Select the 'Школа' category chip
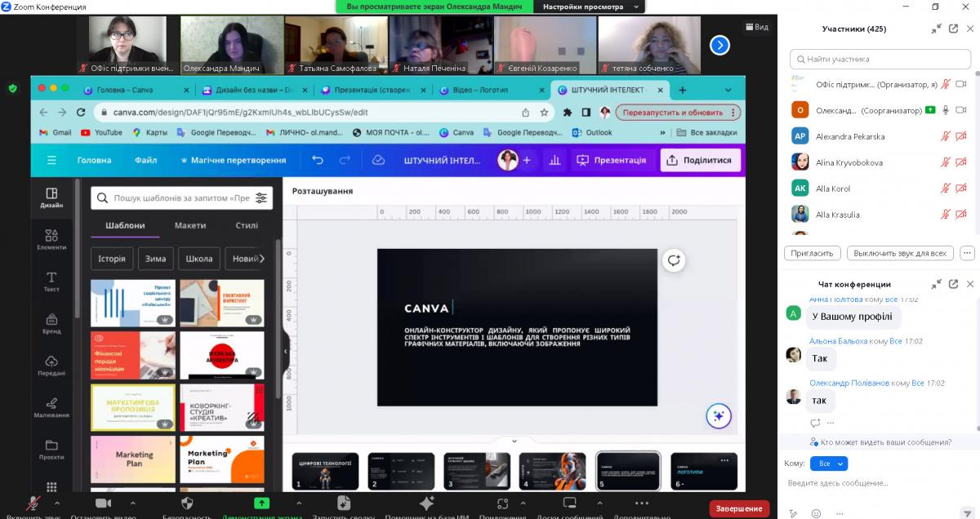Screen dimensions: 980x519 (x=198, y=259)
